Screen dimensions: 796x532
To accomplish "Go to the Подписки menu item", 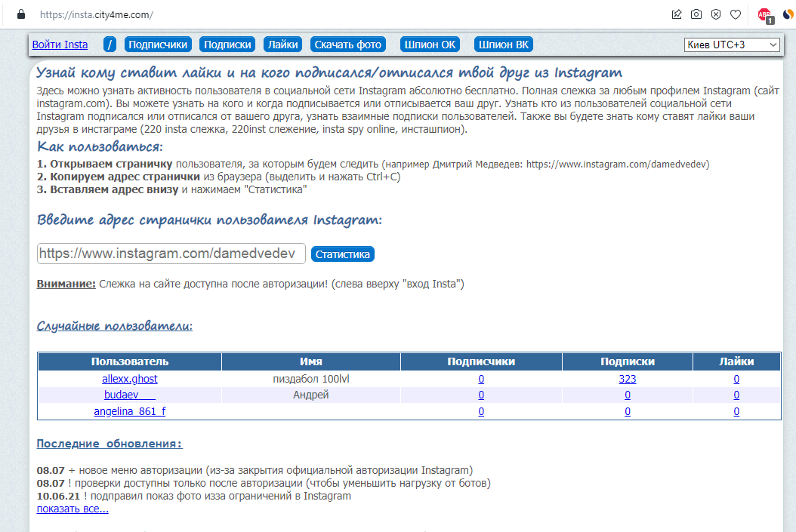I will [x=227, y=45].
